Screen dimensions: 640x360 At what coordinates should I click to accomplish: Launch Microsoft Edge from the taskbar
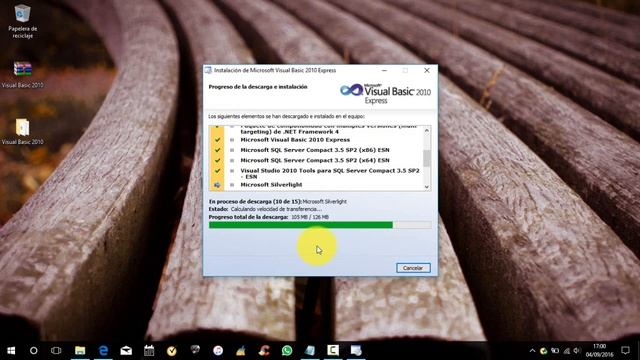click(103, 351)
